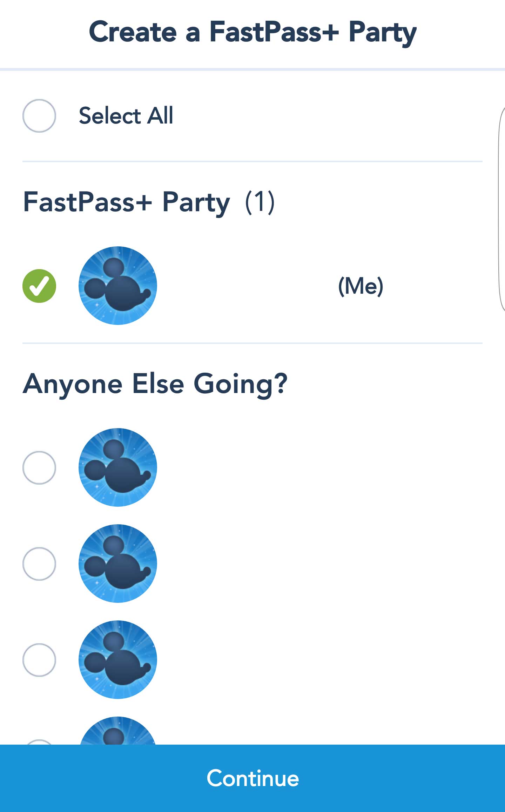Tap the partially visible fourth guest avatar
The width and height of the screenshot is (505, 812).
coord(118,730)
